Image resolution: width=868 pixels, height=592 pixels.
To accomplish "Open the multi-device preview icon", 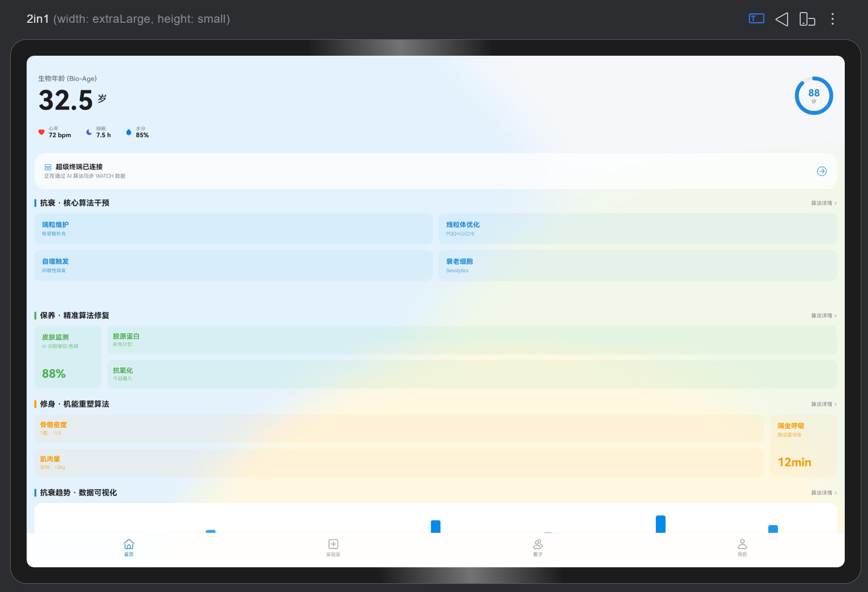I will [x=807, y=19].
